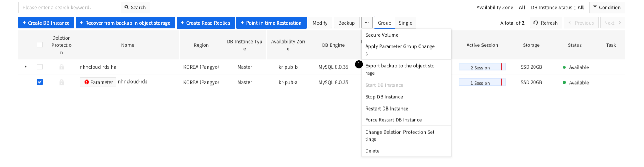Screen dimensions: 644x167
Task: Expand the nhncloud-rds-ha row arrow
Action: pos(25,67)
